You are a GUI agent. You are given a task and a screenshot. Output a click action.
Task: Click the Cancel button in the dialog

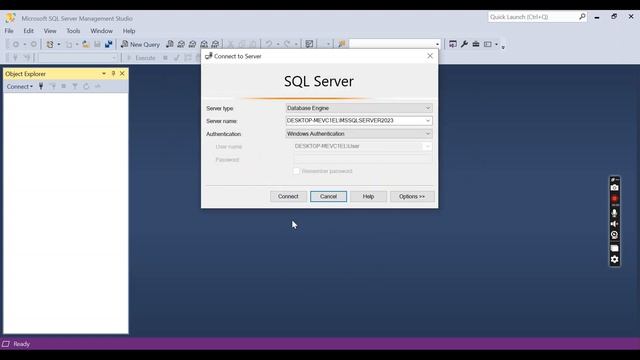click(328, 196)
